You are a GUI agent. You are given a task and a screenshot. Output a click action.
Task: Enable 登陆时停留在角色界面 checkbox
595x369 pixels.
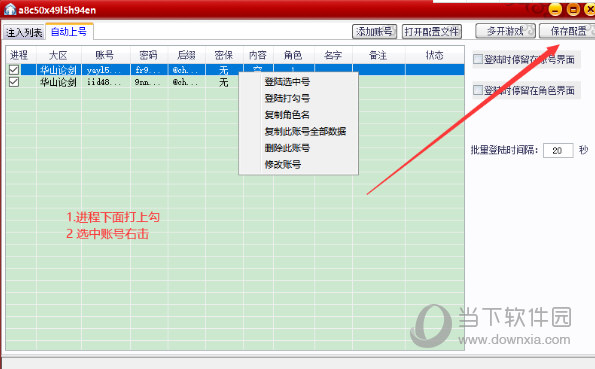478,90
